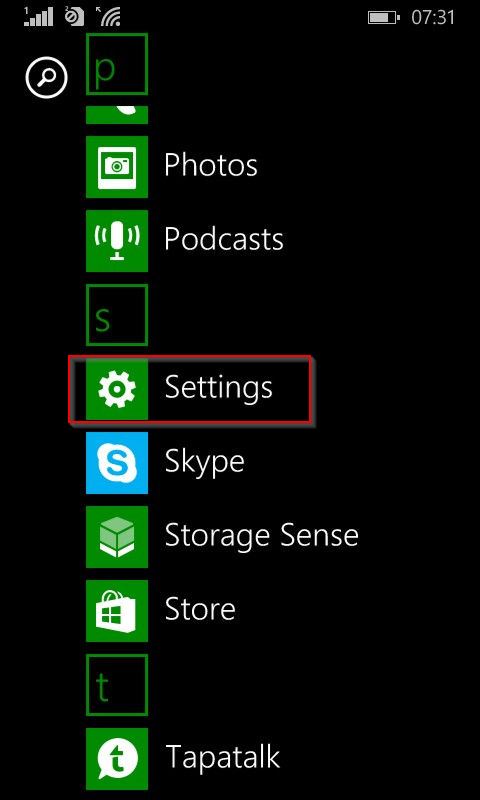Viewport: 480px width, 800px height.
Task: Tap the Wi-Fi signal status icon
Action: point(110,17)
